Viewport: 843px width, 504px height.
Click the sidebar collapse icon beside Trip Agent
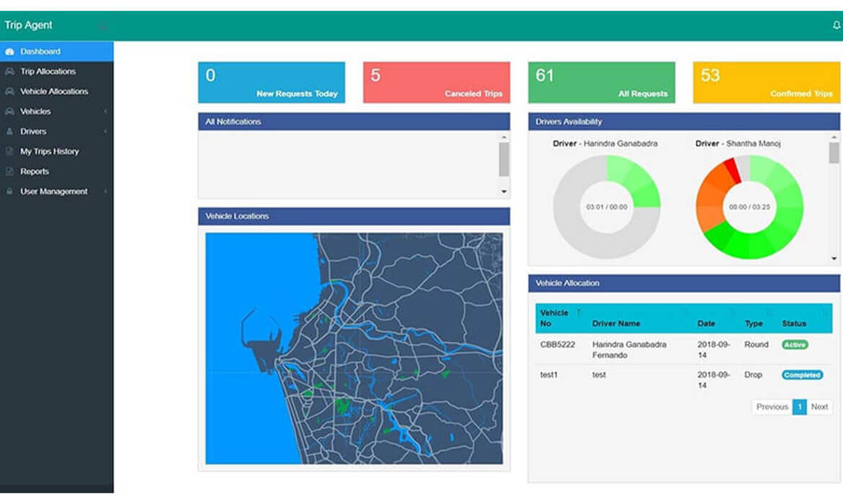click(102, 26)
